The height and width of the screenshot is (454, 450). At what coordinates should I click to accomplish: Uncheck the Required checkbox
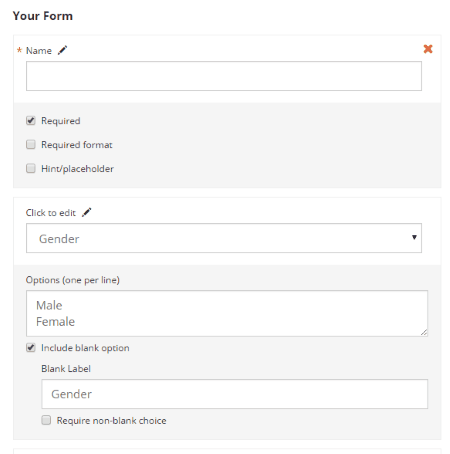tap(31, 120)
